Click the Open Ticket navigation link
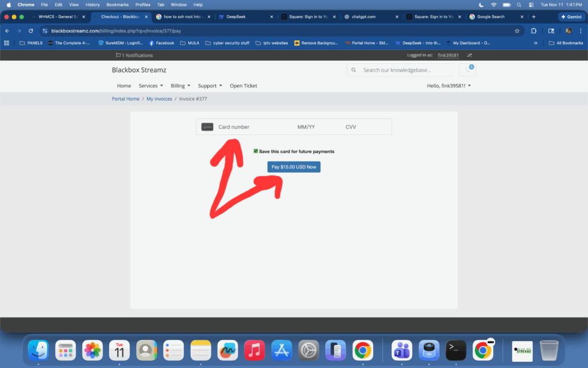Screen dimensions: 588x368 pos(243,86)
